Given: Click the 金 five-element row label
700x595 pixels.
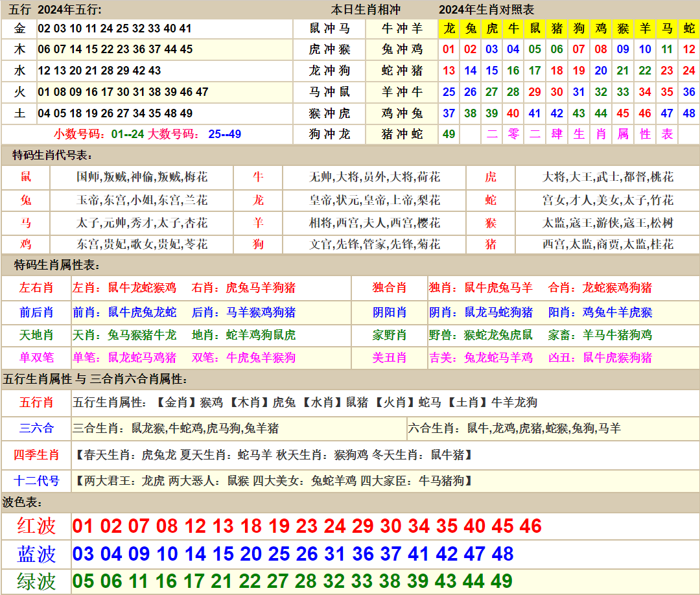Looking at the screenshot, I should point(19,29).
